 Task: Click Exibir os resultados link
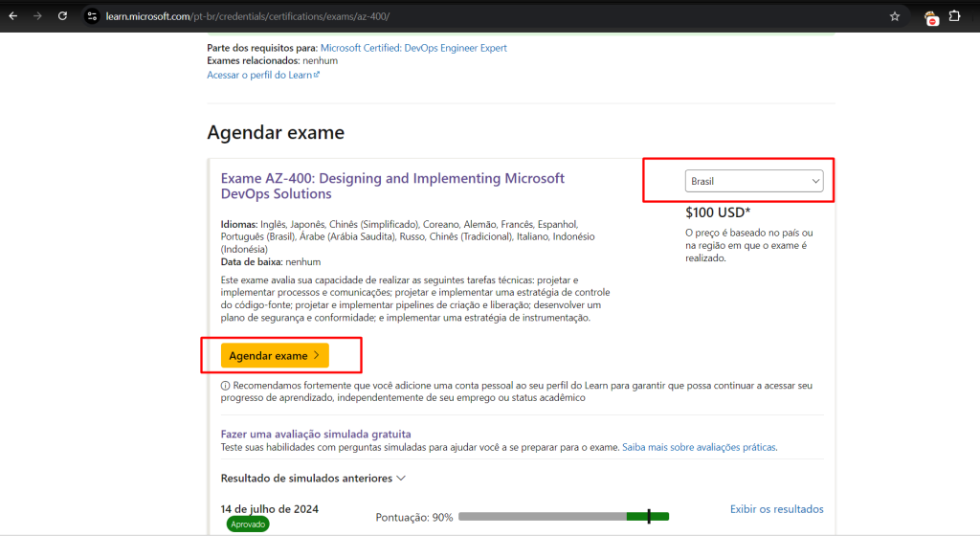[x=776, y=509]
